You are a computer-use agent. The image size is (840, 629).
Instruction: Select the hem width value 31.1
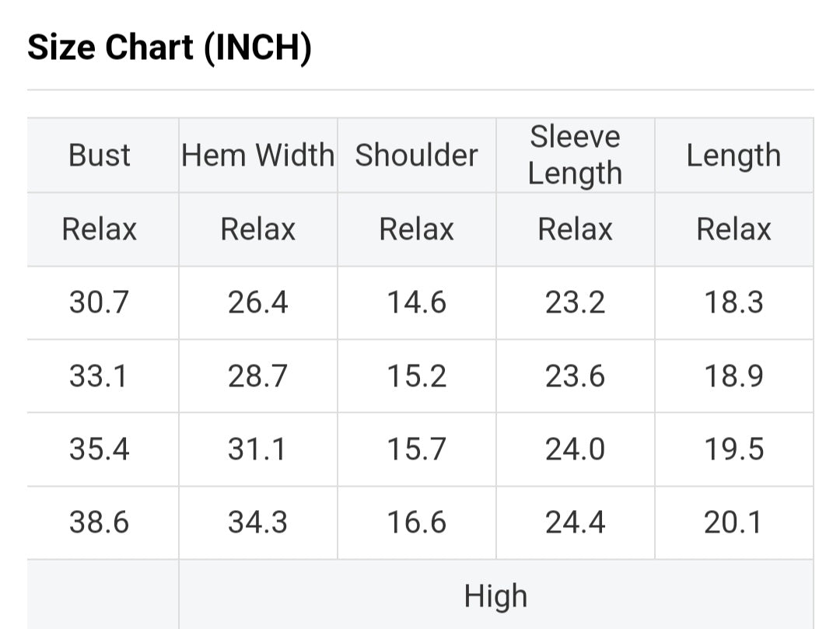(x=257, y=449)
